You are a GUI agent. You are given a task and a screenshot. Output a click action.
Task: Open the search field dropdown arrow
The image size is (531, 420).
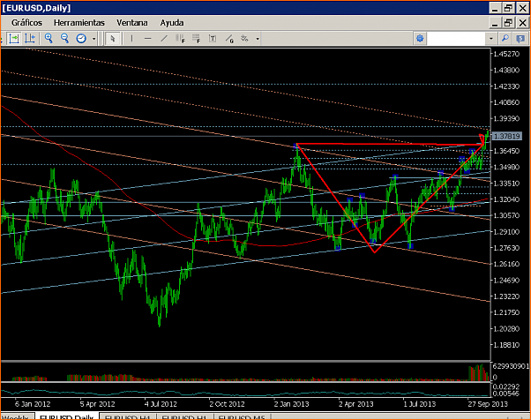click(491, 39)
